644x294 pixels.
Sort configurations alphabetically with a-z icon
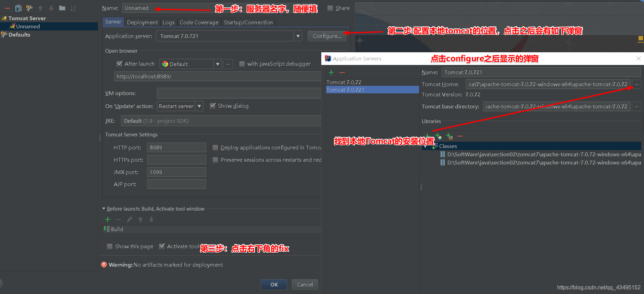tap(73, 8)
